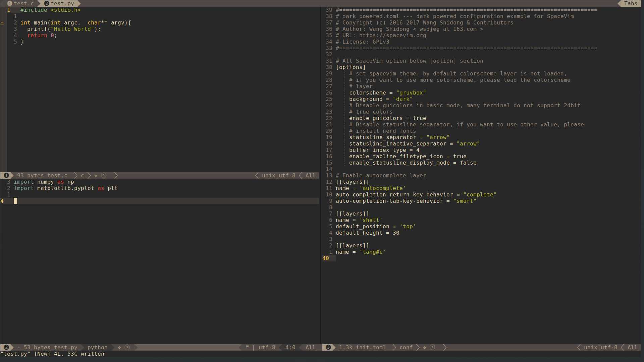Click the diamond mode icon in test.py statusline
Image resolution: width=644 pixels, height=362 pixels.
119,347
